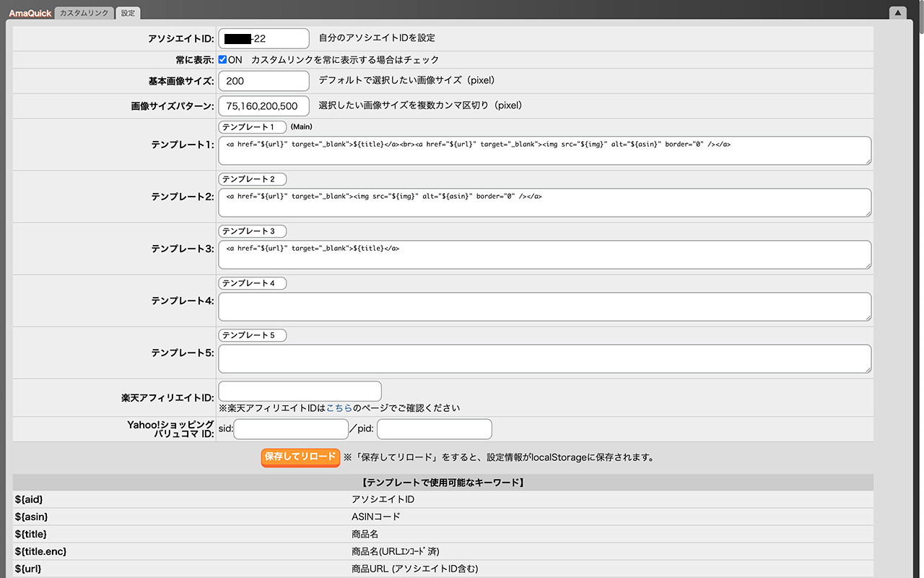Image resolution: width=924 pixels, height=578 pixels.
Task: Click the AmaQuick logo
Action: click(x=30, y=13)
